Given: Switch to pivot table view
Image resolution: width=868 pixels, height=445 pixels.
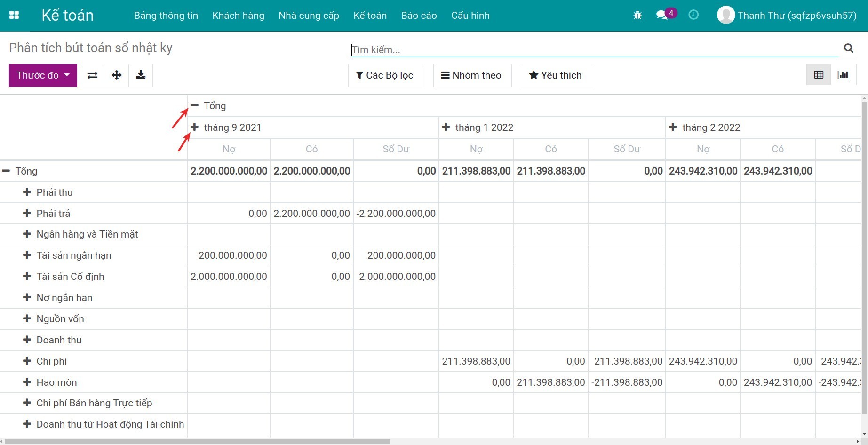Looking at the screenshot, I should pos(819,75).
